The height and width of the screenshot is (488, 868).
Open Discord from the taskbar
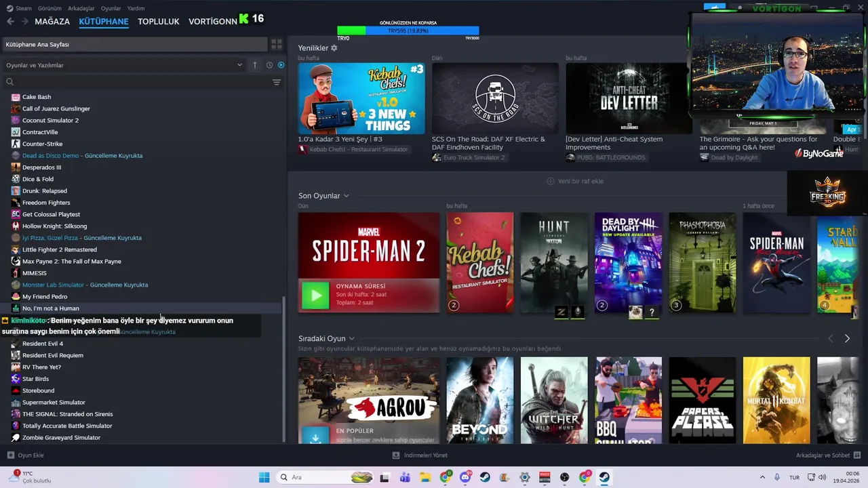(x=465, y=477)
